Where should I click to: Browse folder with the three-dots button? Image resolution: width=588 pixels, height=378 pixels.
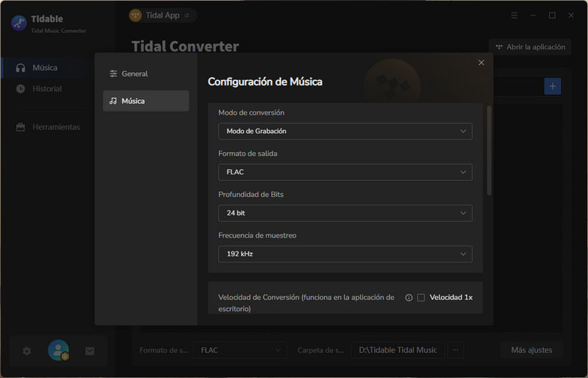click(x=455, y=350)
